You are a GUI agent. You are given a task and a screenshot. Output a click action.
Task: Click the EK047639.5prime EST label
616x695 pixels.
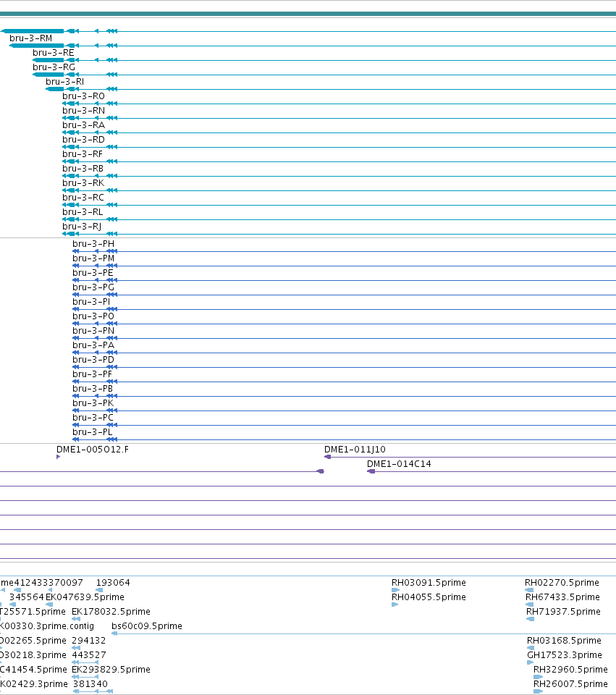(85, 597)
